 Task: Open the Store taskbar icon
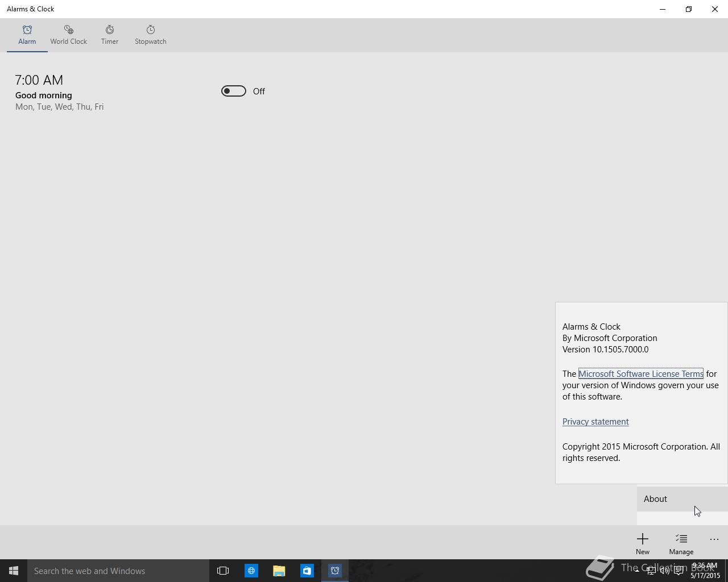click(307, 571)
